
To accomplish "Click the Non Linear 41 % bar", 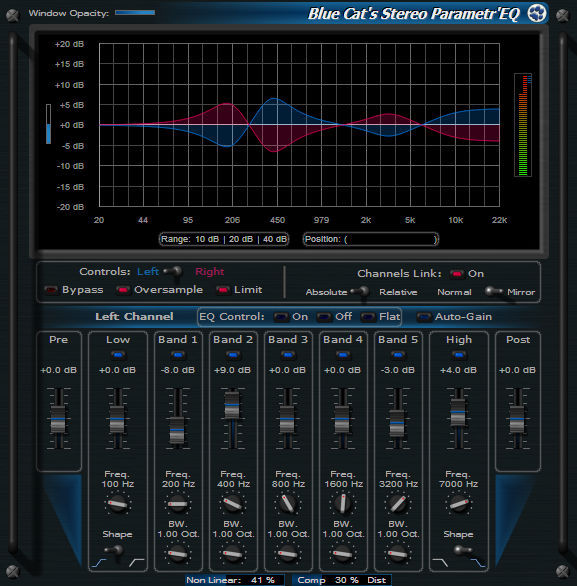I will coord(235,580).
